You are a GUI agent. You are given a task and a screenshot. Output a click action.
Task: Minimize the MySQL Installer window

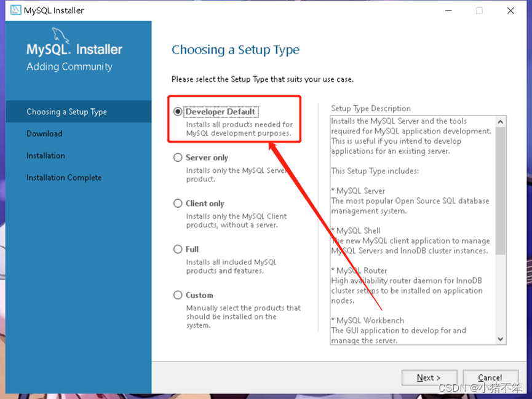[448, 10]
